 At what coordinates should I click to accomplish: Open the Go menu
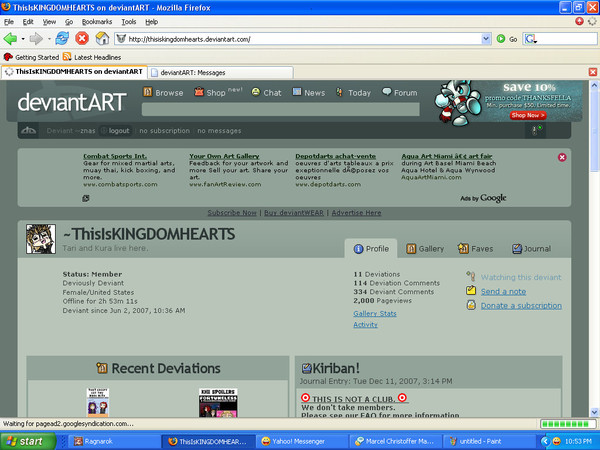[x=69, y=22]
